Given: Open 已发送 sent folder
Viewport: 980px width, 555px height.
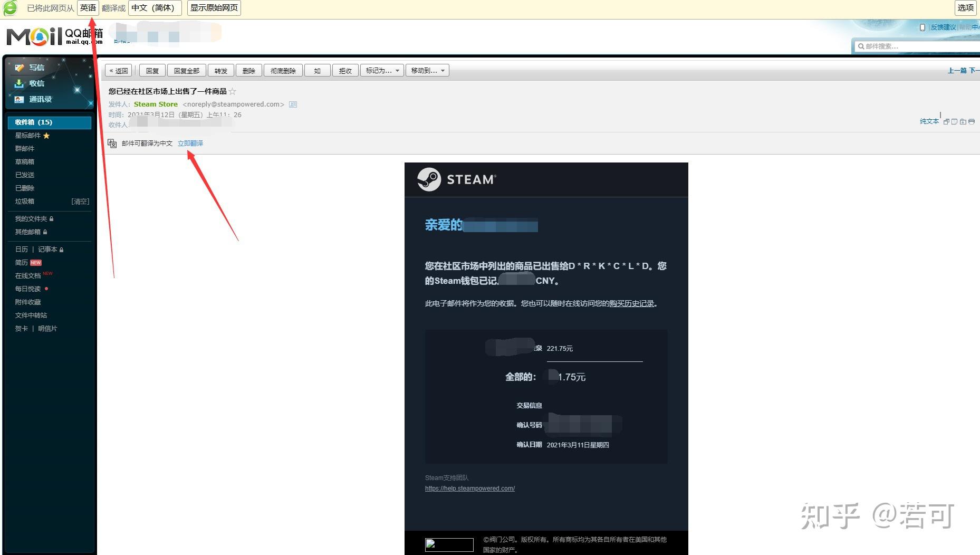Looking at the screenshot, I should (25, 175).
